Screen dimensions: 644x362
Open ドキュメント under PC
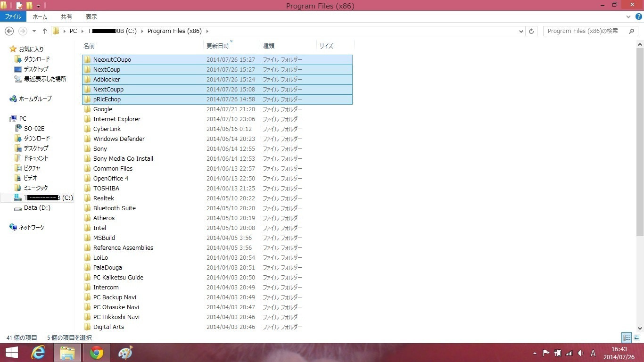click(36, 158)
